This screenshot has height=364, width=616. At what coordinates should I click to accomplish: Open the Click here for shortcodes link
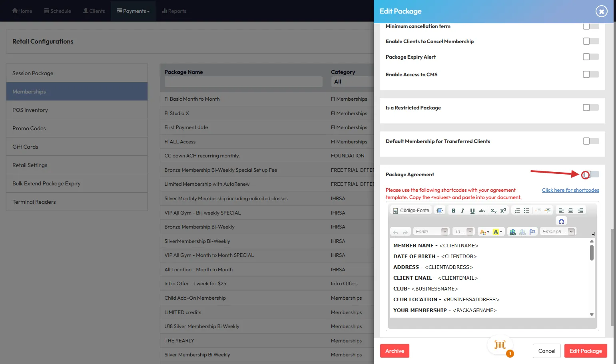click(x=570, y=190)
